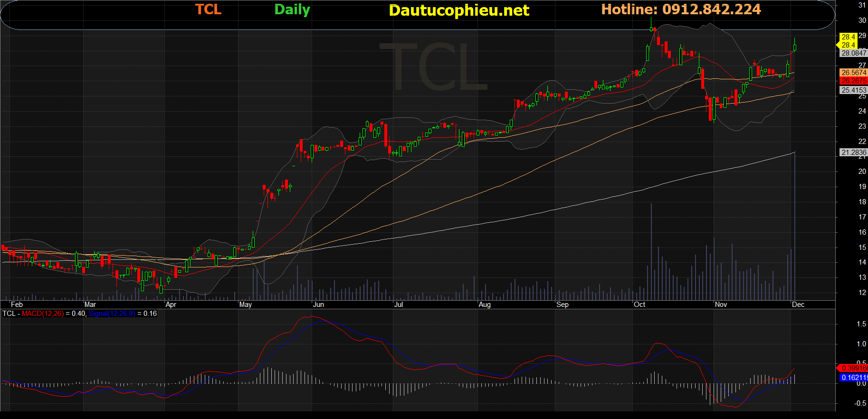Viewport: 868px width, 419px height.
Task: Click the 30 tick on price axis
Action: coord(862,20)
